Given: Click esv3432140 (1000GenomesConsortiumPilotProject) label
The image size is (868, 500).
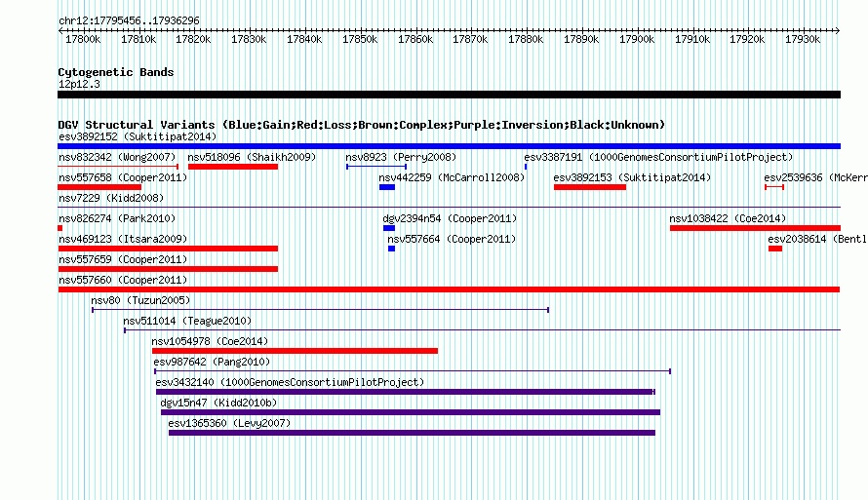Looking at the screenshot, I should (290, 382).
